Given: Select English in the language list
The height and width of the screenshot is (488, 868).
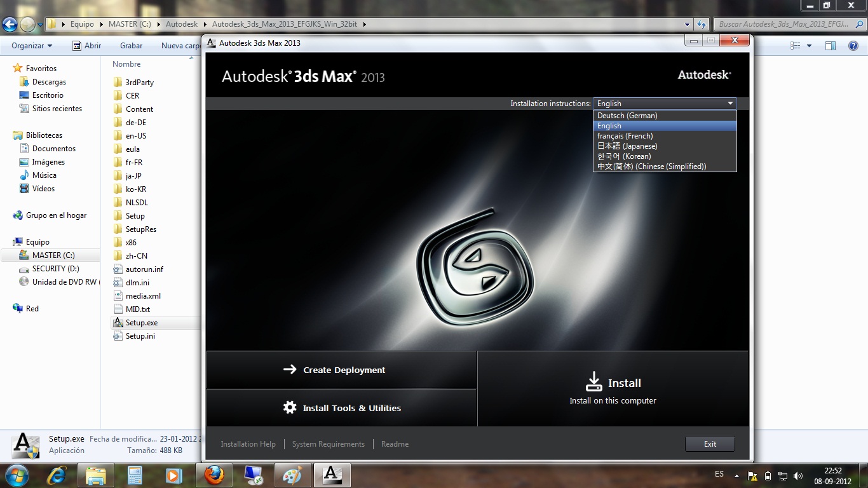Looking at the screenshot, I should [665, 126].
